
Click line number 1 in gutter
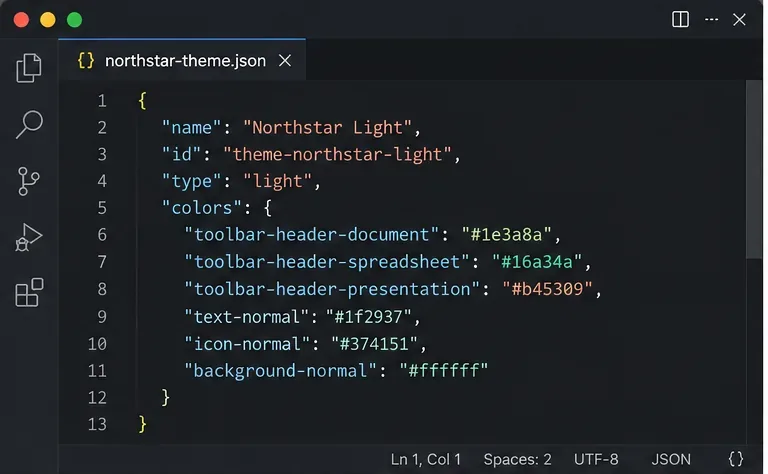[102, 101]
